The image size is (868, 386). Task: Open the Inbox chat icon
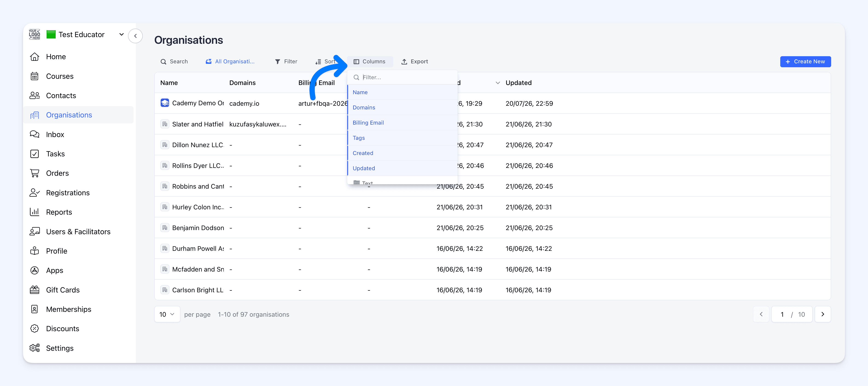point(34,135)
